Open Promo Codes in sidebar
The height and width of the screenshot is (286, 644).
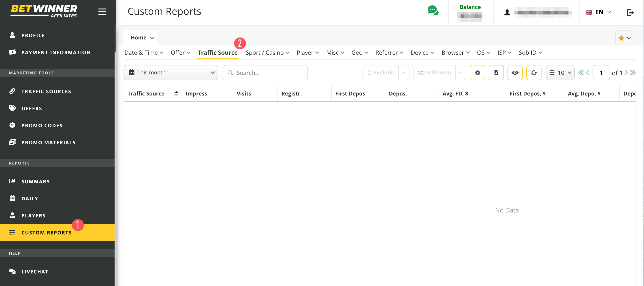(42, 126)
